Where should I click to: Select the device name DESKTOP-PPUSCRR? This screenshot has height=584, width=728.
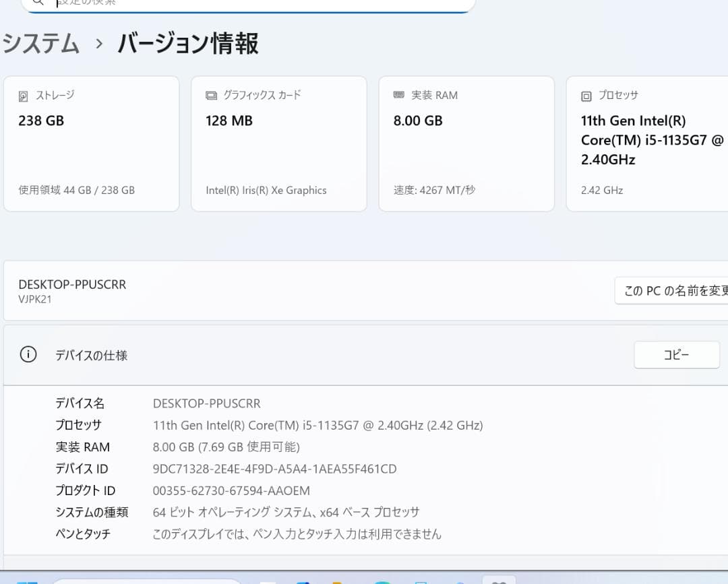click(72, 284)
